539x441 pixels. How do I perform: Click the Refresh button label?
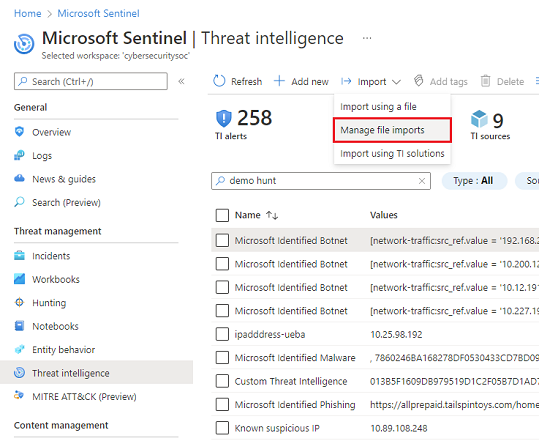tap(246, 82)
